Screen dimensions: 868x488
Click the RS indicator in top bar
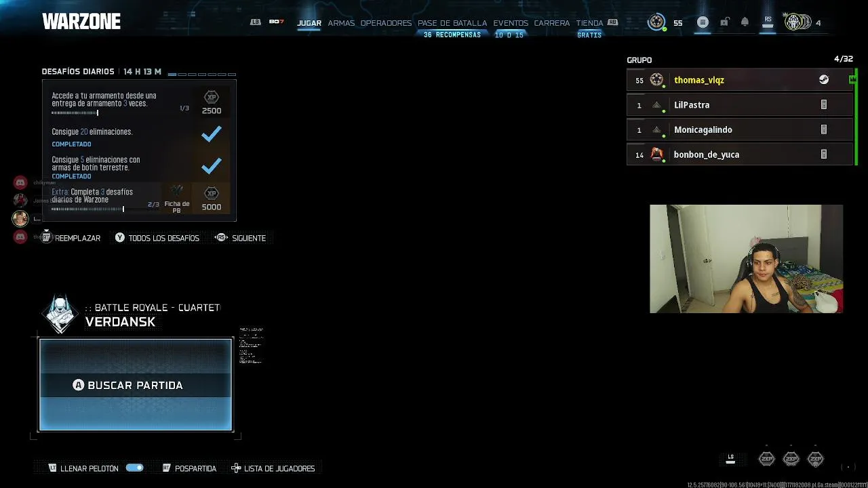pyautogui.click(x=768, y=22)
